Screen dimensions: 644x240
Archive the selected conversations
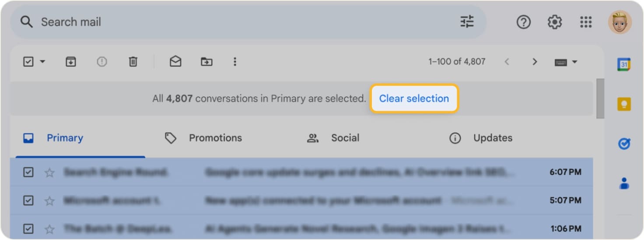70,62
